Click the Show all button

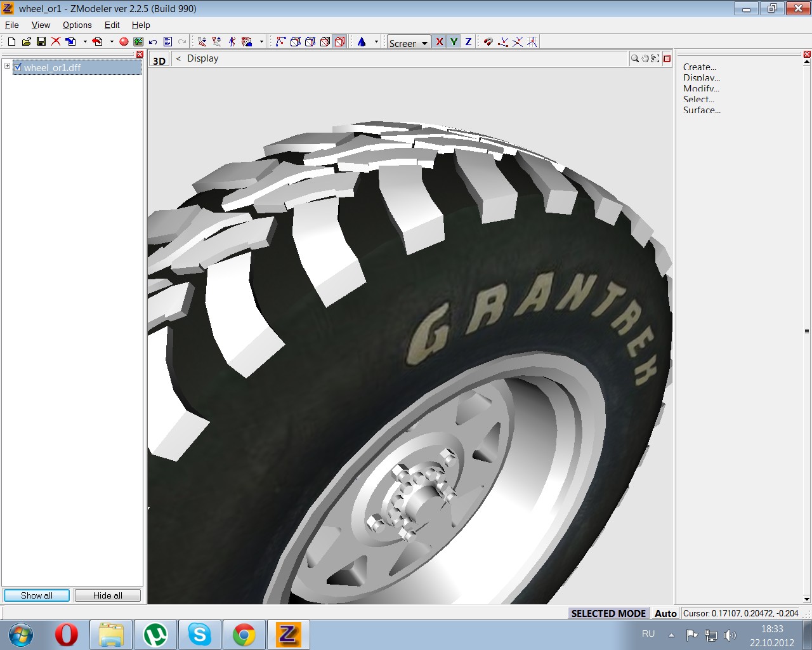(37, 595)
